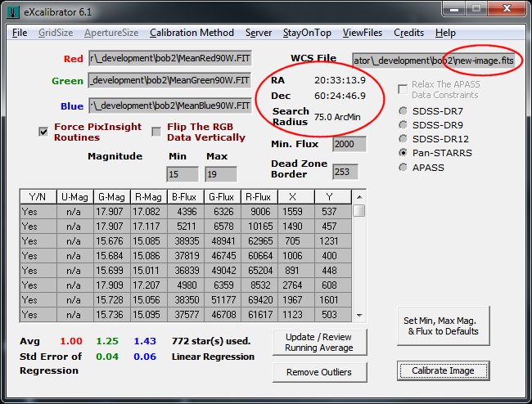Click Yes cell in row with X 1559
This screenshot has width=532, height=404.
(x=38, y=212)
